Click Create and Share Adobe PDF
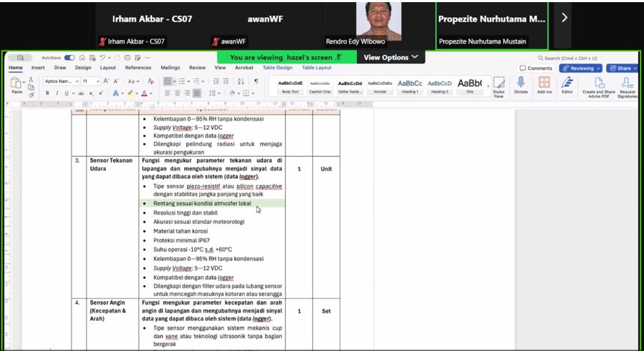The image size is (644, 351). (x=598, y=87)
